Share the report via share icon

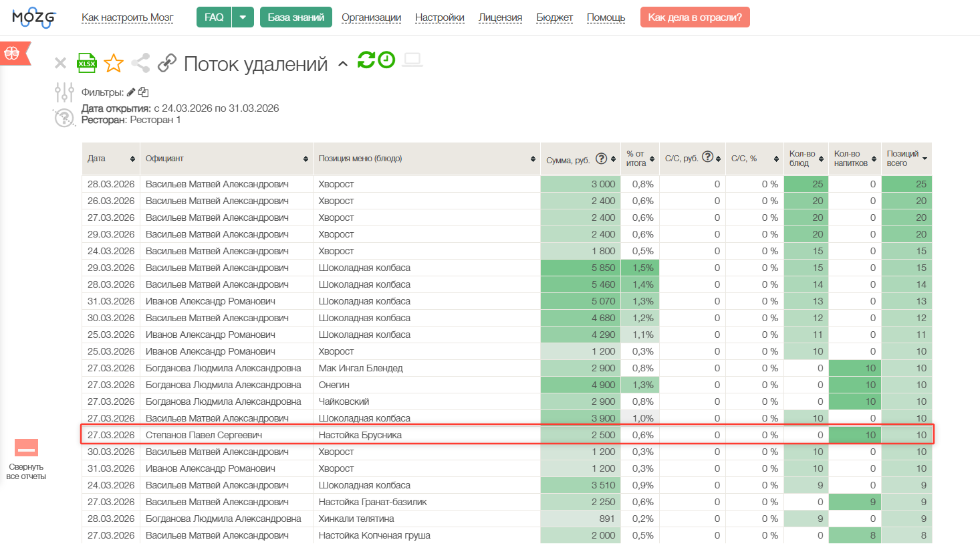140,64
